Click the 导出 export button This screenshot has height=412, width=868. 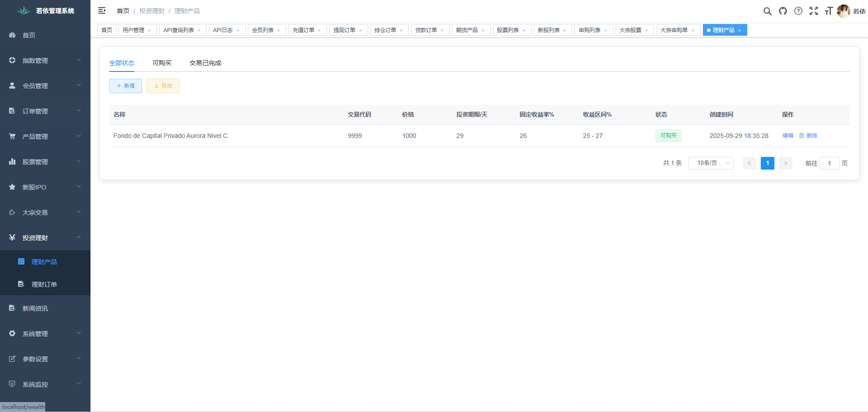[x=163, y=86]
